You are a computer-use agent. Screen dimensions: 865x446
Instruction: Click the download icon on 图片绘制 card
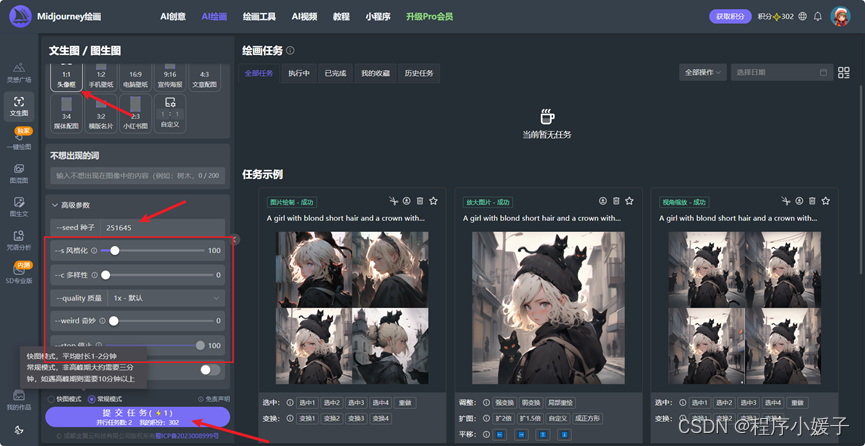pyautogui.click(x=407, y=201)
